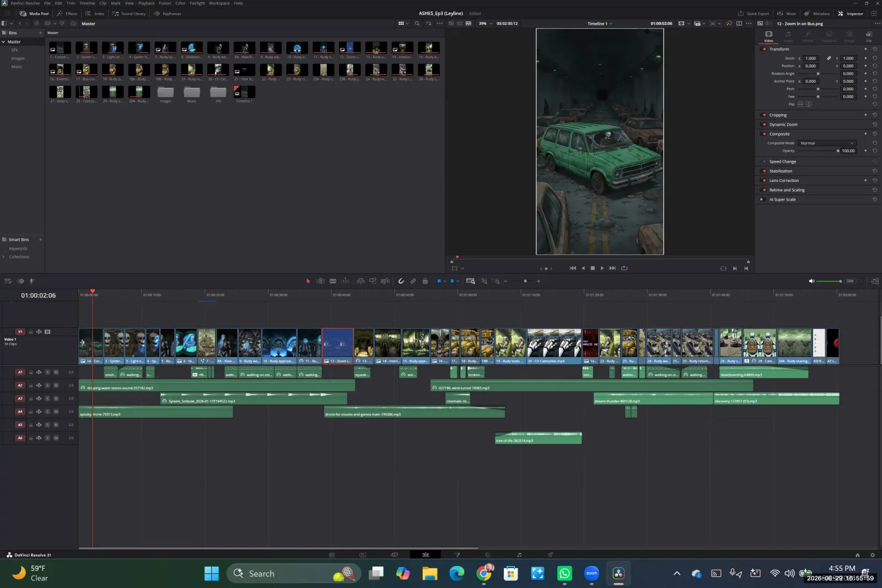Select the Selection Mode arrow tool
This screenshot has height=588, width=882.
(x=308, y=281)
